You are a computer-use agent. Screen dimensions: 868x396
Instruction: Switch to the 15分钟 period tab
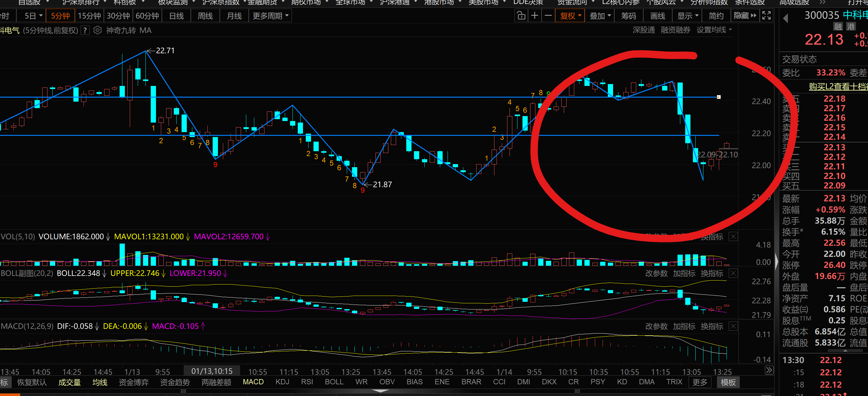89,15
